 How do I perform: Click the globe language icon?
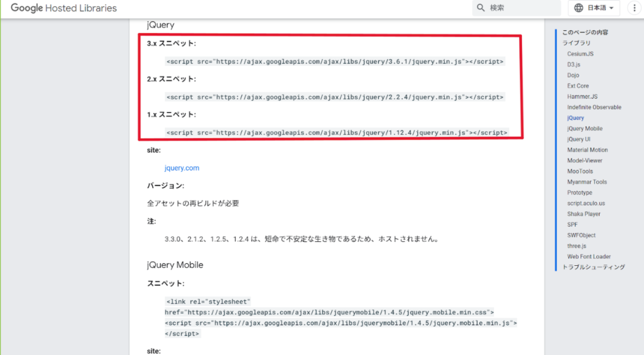578,8
